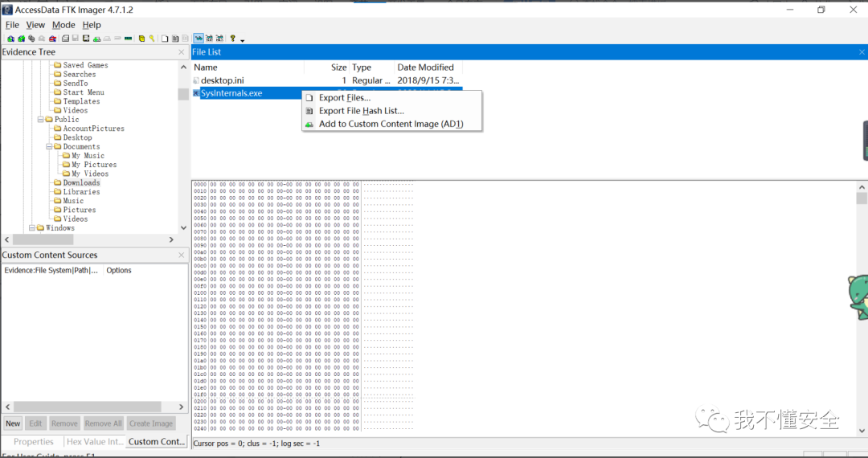Click the Verify Drive/Image toolbar icon
The image size is (868, 458).
[117, 39]
